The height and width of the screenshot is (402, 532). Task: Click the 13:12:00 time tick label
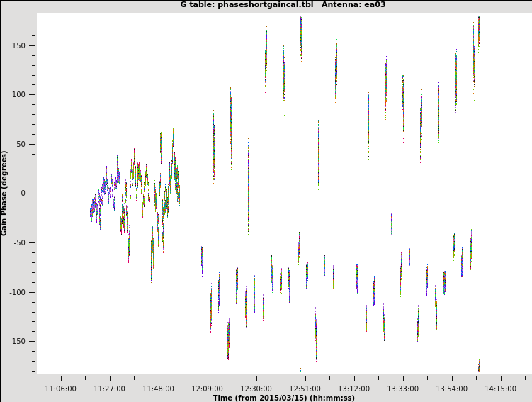[354, 389]
